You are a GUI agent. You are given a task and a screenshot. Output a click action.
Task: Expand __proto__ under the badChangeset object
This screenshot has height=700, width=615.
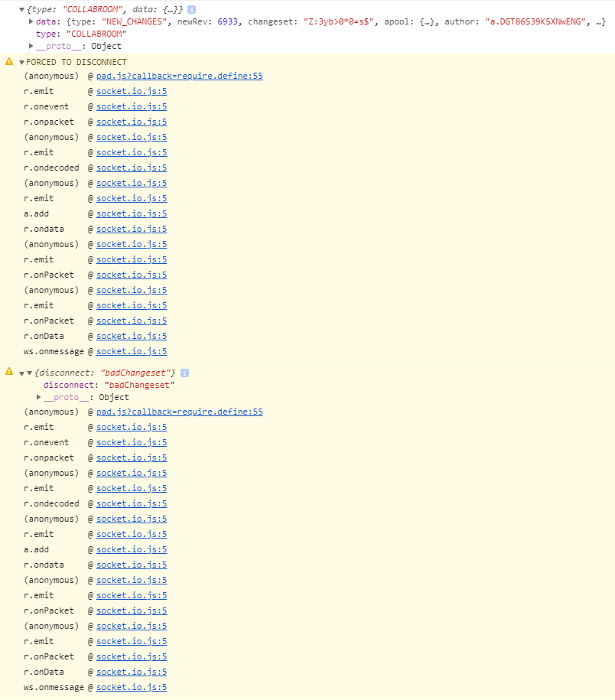coord(38,397)
